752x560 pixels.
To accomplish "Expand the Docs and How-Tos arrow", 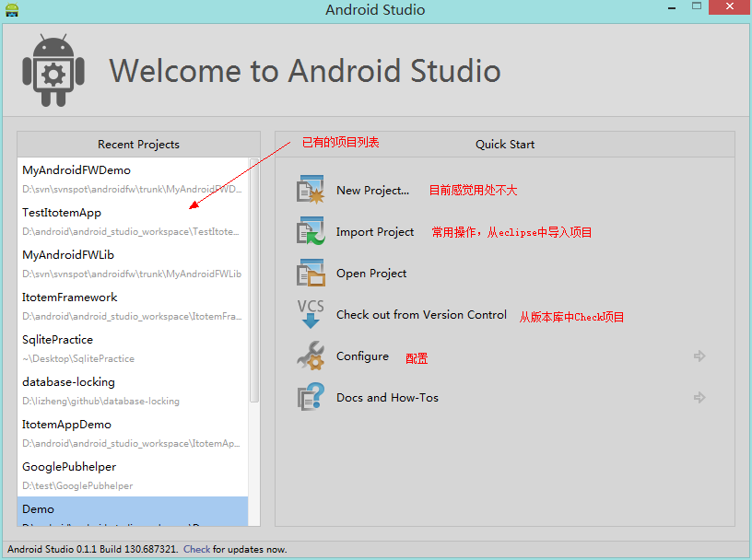I will tap(699, 397).
